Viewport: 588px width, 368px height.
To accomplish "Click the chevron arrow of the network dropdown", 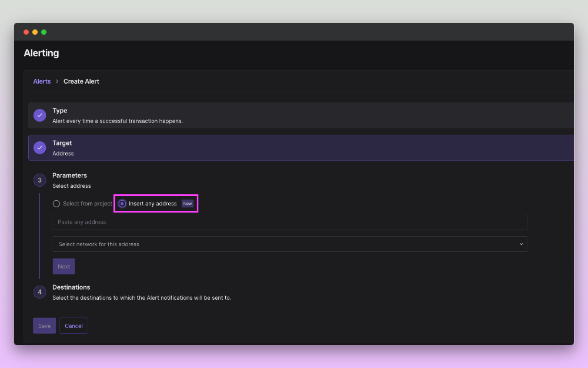I will 521,244.
